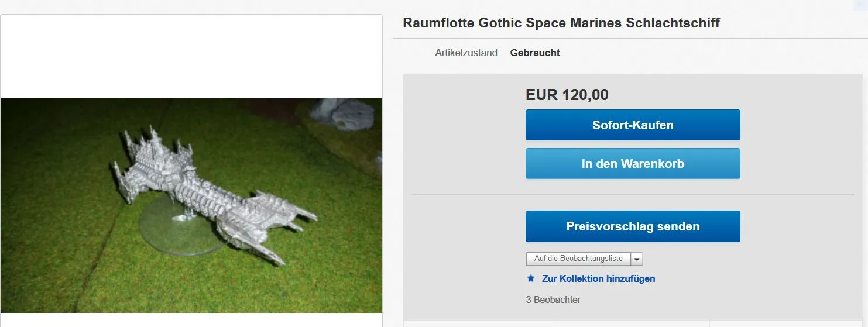Click the blue star collection icon
This screenshot has width=868, height=327.
click(531, 278)
